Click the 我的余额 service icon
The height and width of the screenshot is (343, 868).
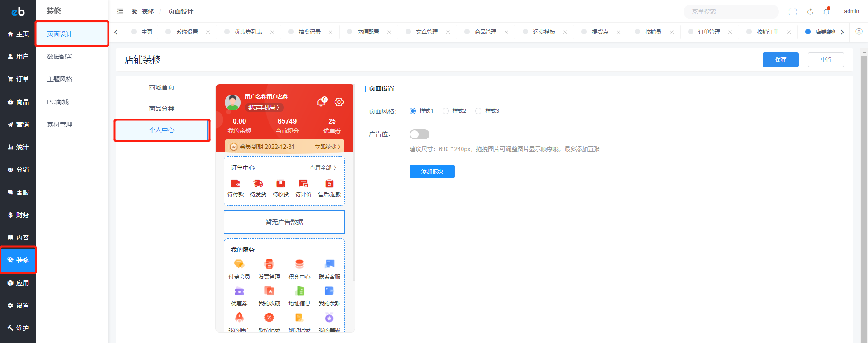pyautogui.click(x=330, y=291)
